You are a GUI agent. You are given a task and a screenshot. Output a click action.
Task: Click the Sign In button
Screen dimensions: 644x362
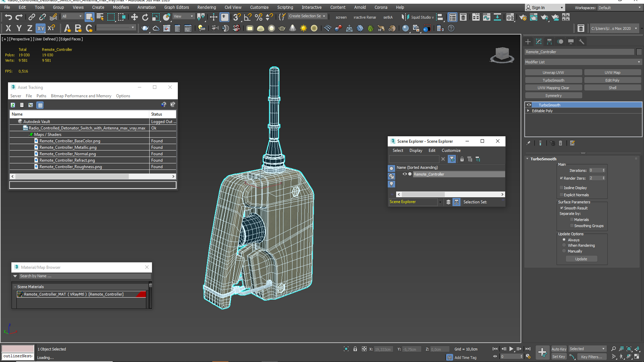click(x=545, y=8)
